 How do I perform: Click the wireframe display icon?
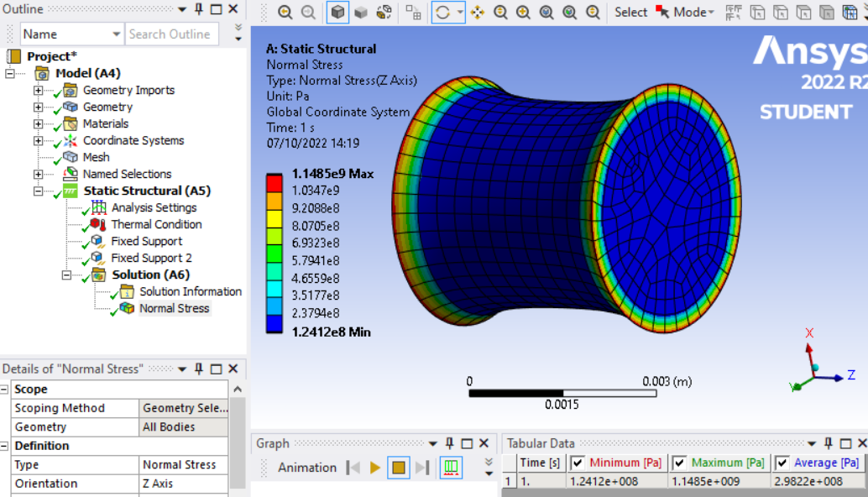(x=384, y=13)
